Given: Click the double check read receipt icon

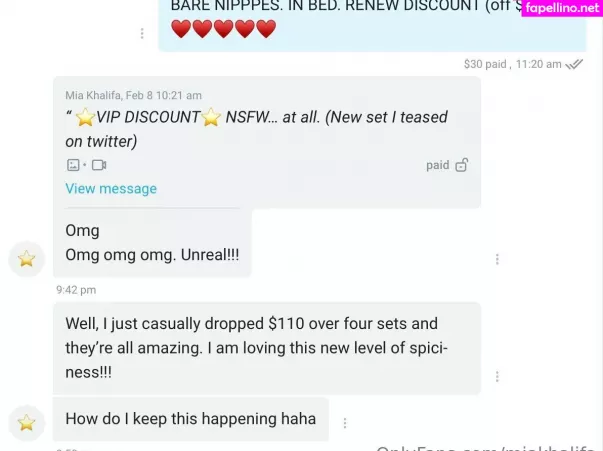Looking at the screenshot, I should click(574, 64).
